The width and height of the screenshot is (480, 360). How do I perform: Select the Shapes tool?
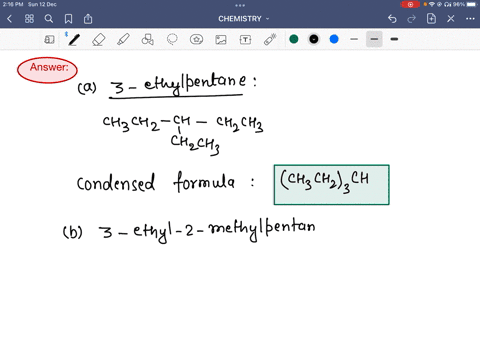click(x=148, y=40)
